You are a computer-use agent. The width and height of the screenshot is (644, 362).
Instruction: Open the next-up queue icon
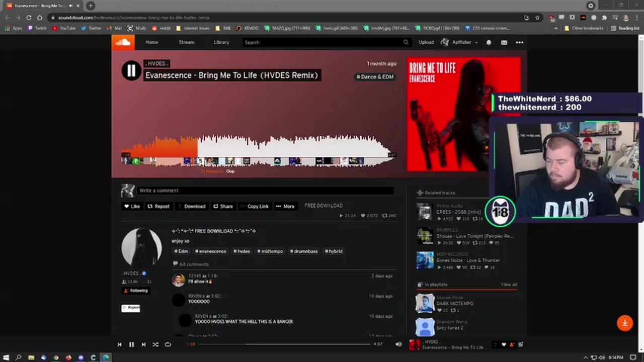click(521, 344)
